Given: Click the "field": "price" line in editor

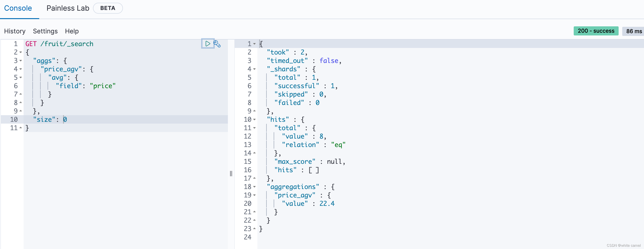Looking at the screenshot, I should [86, 86].
